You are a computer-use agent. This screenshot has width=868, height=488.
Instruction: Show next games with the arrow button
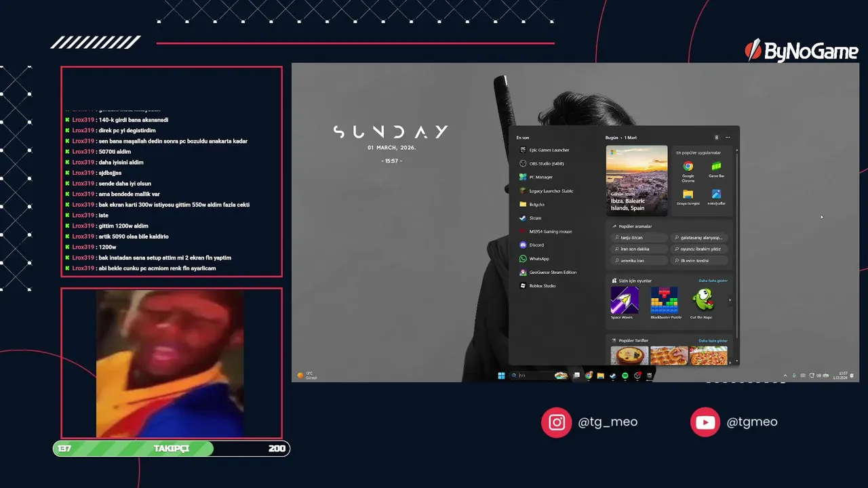pyautogui.click(x=730, y=300)
